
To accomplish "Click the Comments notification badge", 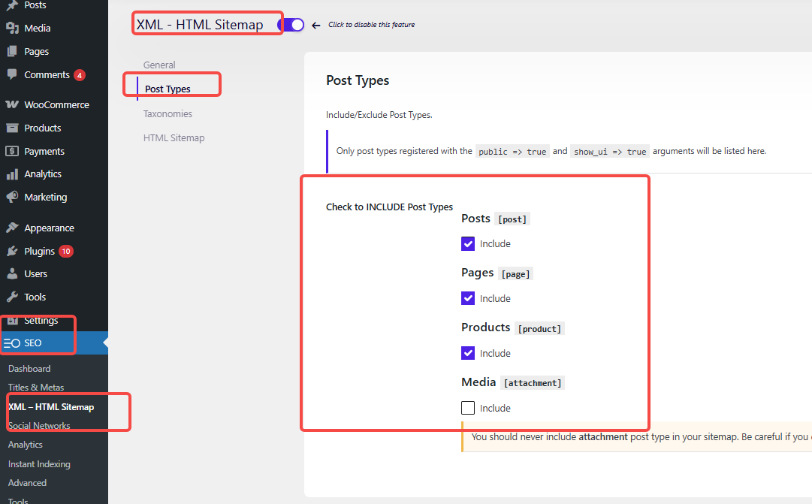I will click(81, 74).
